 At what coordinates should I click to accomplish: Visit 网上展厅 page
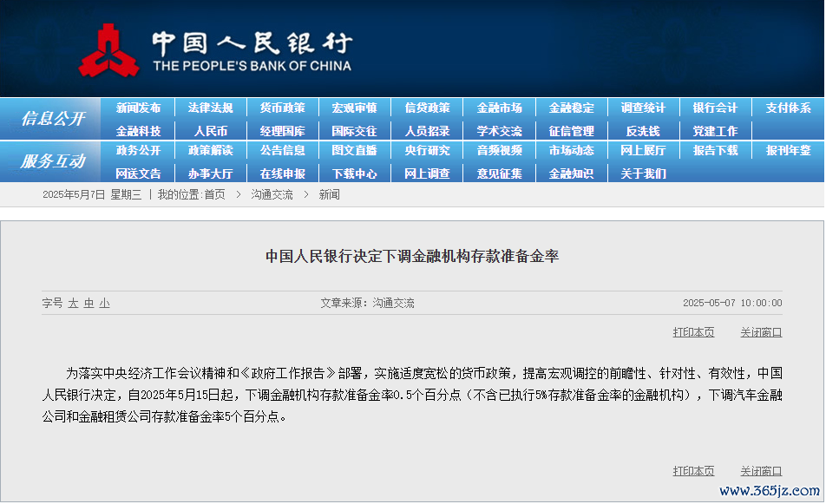coord(643,151)
